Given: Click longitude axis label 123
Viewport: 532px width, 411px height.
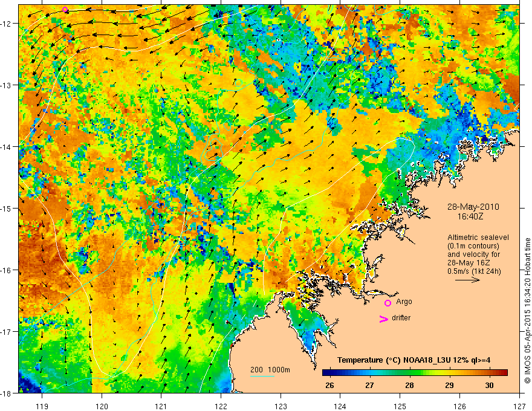Looking at the screenshot, I should click(x=281, y=406).
